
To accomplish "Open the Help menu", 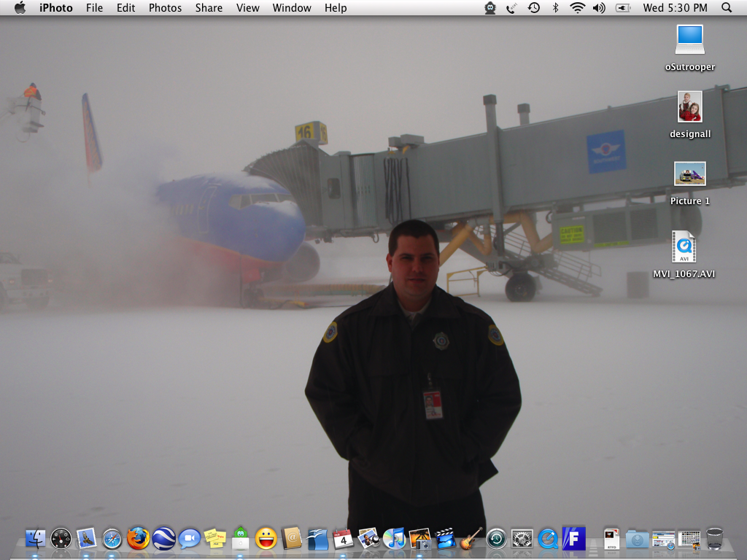I will pyautogui.click(x=336, y=7).
